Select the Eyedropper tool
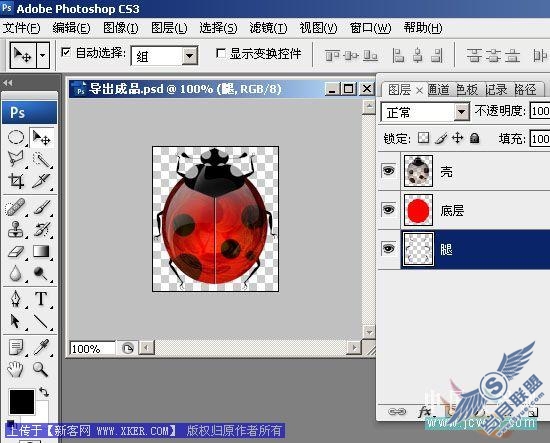The width and height of the screenshot is (550, 443). pyautogui.click(x=41, y=347)
